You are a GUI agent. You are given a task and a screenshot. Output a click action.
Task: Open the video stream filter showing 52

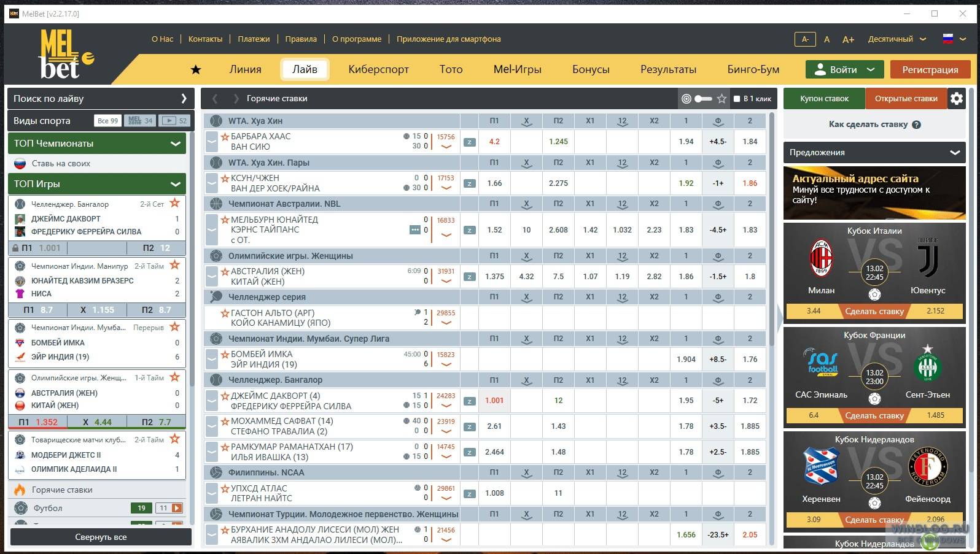[x=174, y=121]
